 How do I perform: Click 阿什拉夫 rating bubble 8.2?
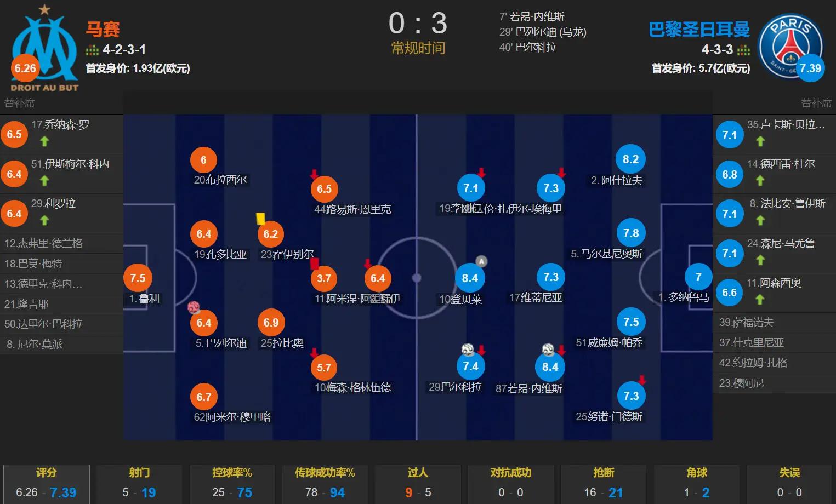(630, 159)
